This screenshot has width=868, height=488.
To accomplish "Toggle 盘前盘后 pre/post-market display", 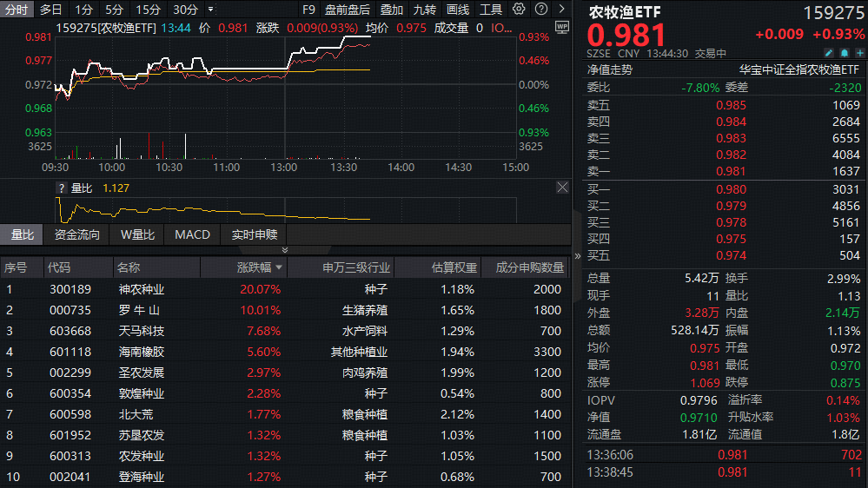I will pyautogui.click(x=348, y=10).
